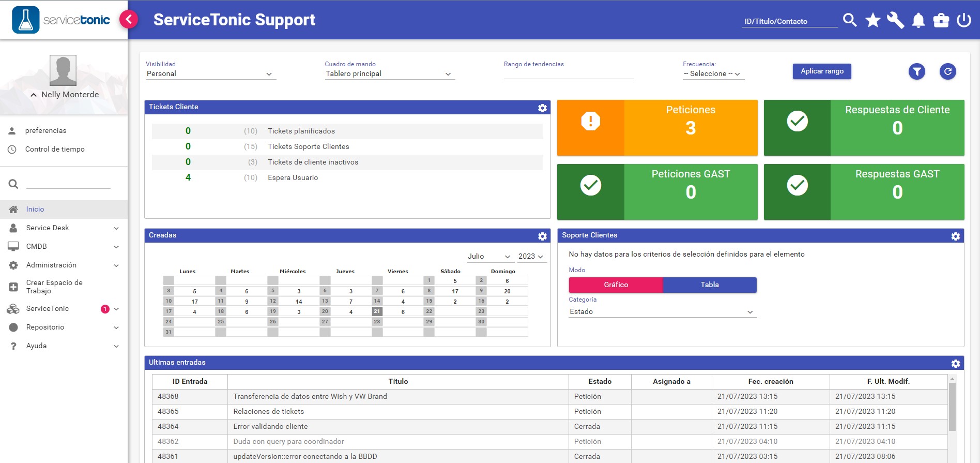This screenshot has height=463, width=980.
Task: Click the Peticiones warning icon
Action: point(591,121)
